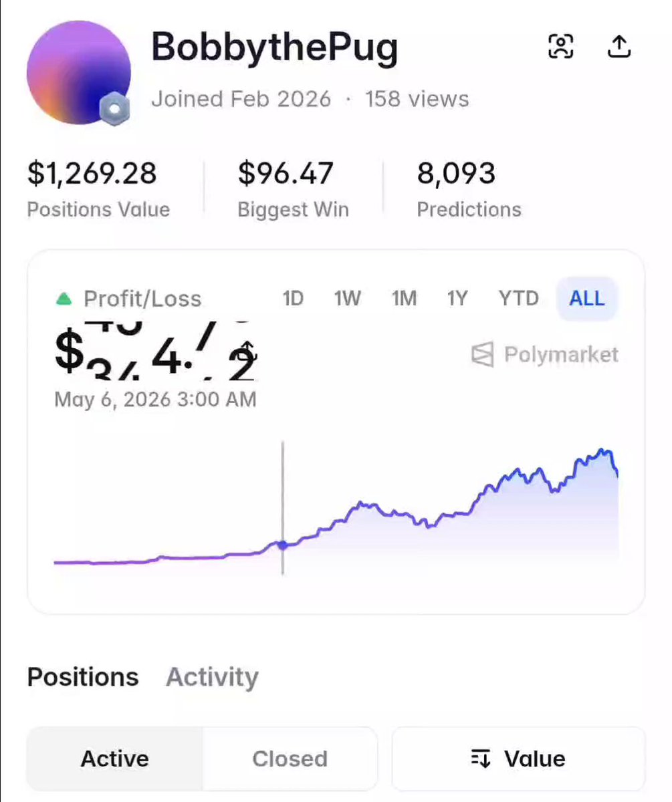Tap the share upload icon
Viewport: 672px width, 802px height.
coord(619,45)
